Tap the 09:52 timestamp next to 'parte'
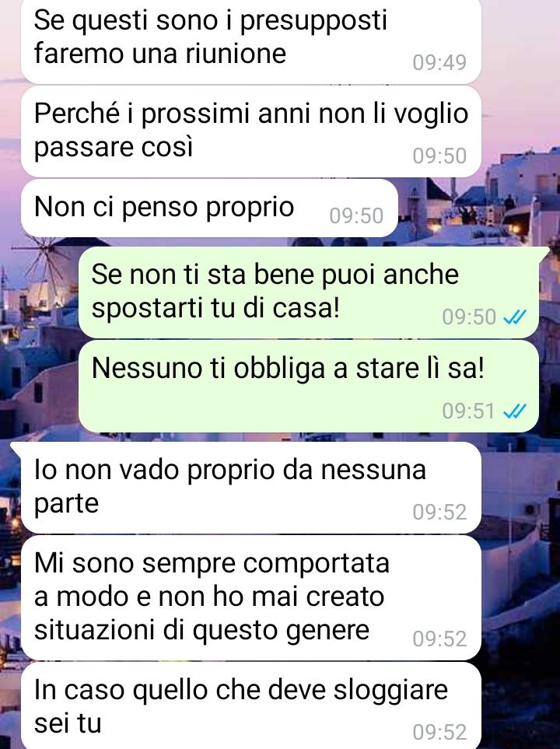Image resolution: width=560 pixels, height=749 pixels. (439, 512)
